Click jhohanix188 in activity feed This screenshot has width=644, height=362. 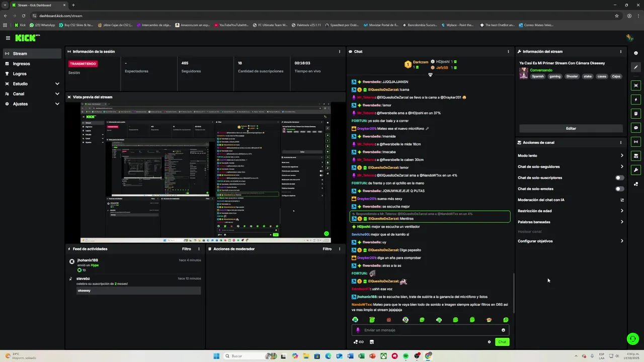point(88,260)
